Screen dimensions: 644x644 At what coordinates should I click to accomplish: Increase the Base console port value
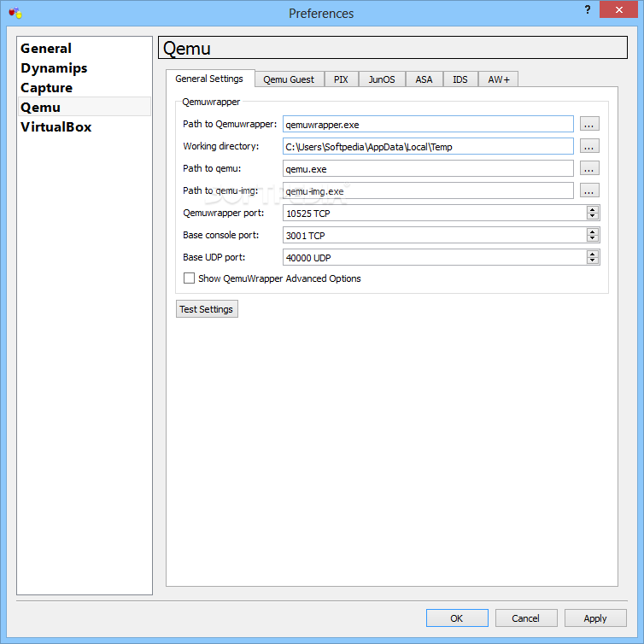(x=592, y=231)
